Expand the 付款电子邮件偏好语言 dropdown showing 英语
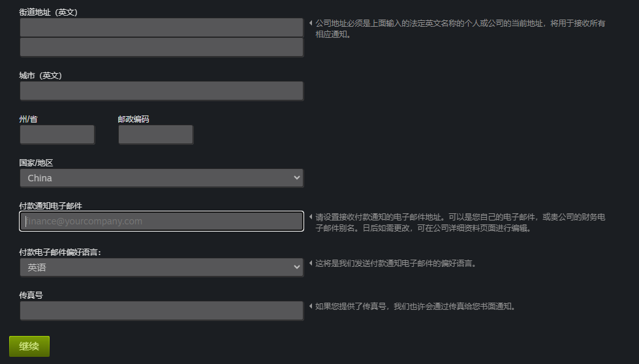This screenshot has width=639, height=364. 161,267
